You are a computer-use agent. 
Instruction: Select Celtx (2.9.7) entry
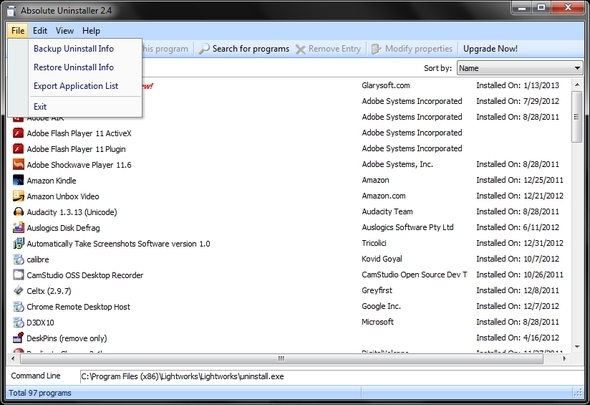(x=49, y=291)
